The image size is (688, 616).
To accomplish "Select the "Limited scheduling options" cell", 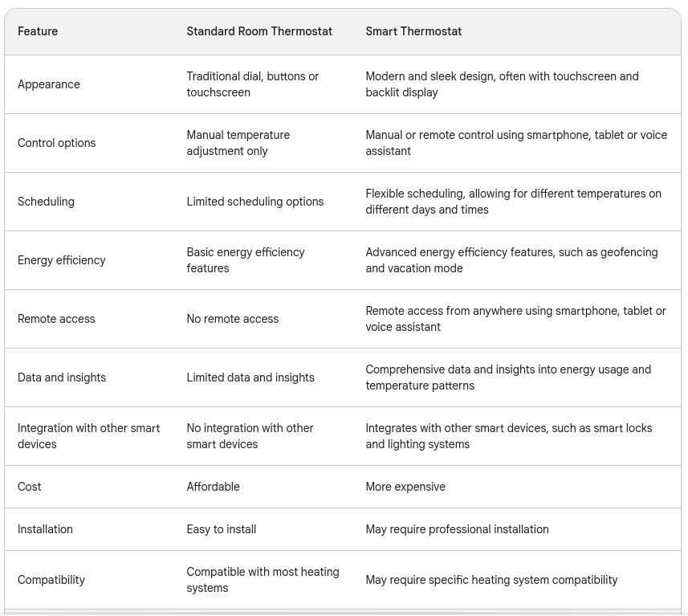I will [255, 202].
